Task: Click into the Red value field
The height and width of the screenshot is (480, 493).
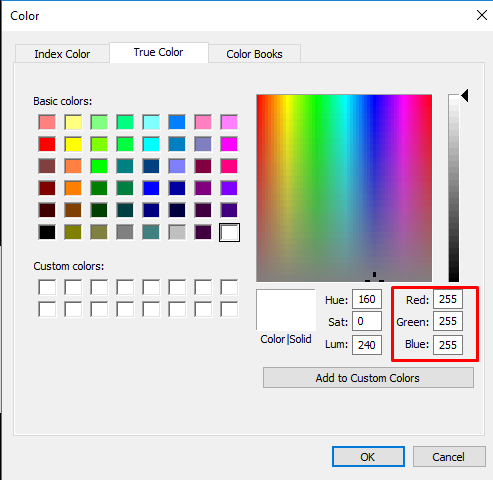Action: (x=448, y=299)
